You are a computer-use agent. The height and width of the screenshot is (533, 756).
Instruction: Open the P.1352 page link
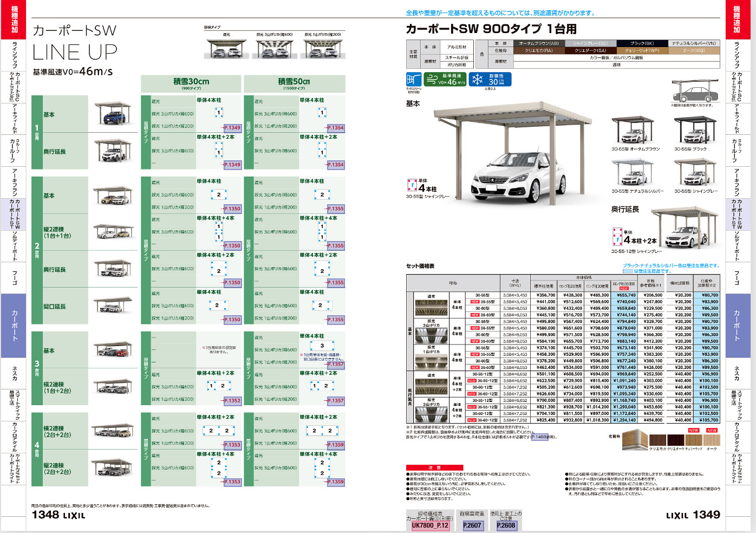(232, 401)
